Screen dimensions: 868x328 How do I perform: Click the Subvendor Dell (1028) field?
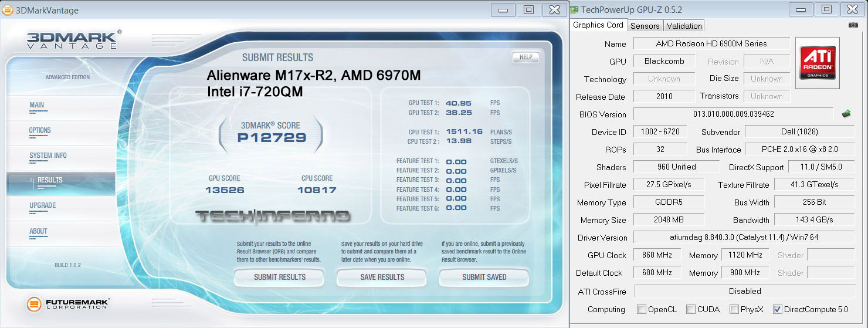pos(799,131)
